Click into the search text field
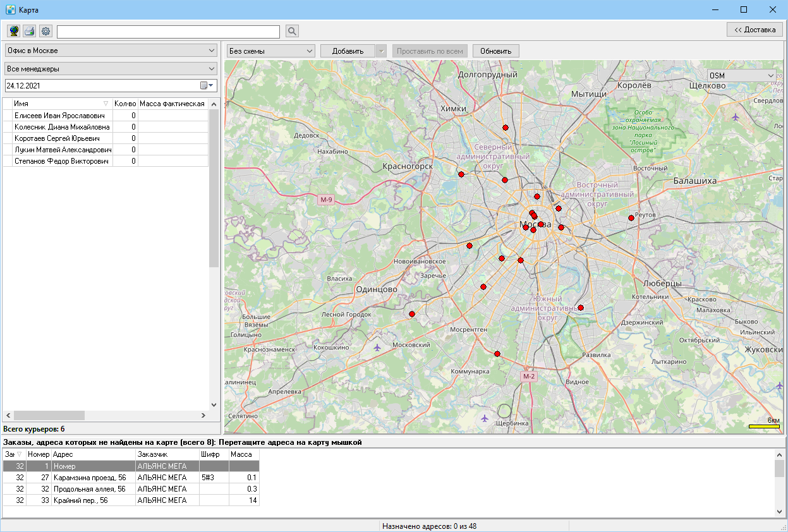This screenshot has width=788, height=532. (x=168, y=32)
